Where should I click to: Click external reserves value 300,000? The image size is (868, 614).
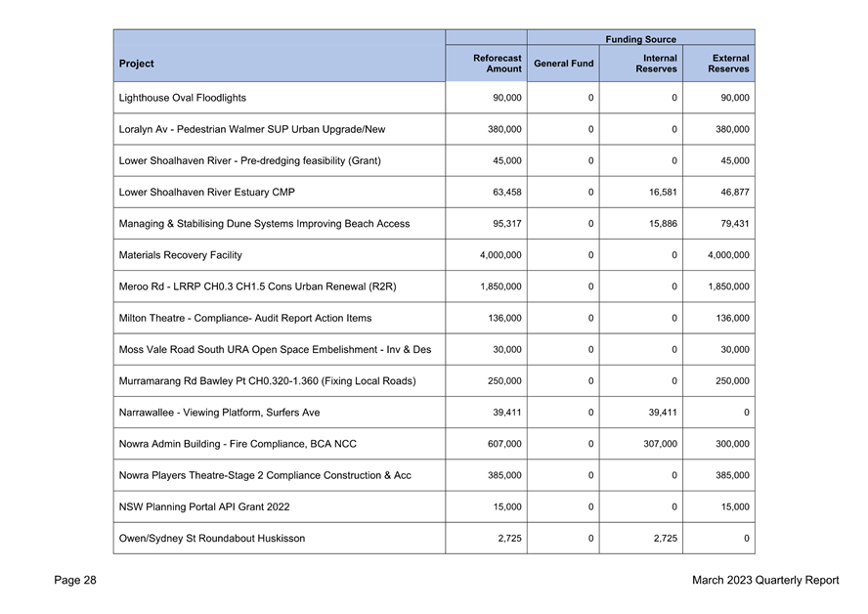click(x=732, y=444)
